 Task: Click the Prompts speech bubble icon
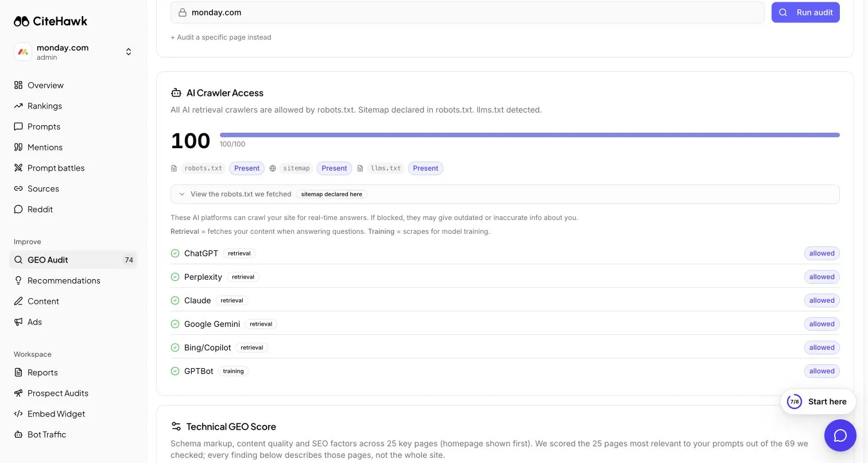[x=18, y=126]
